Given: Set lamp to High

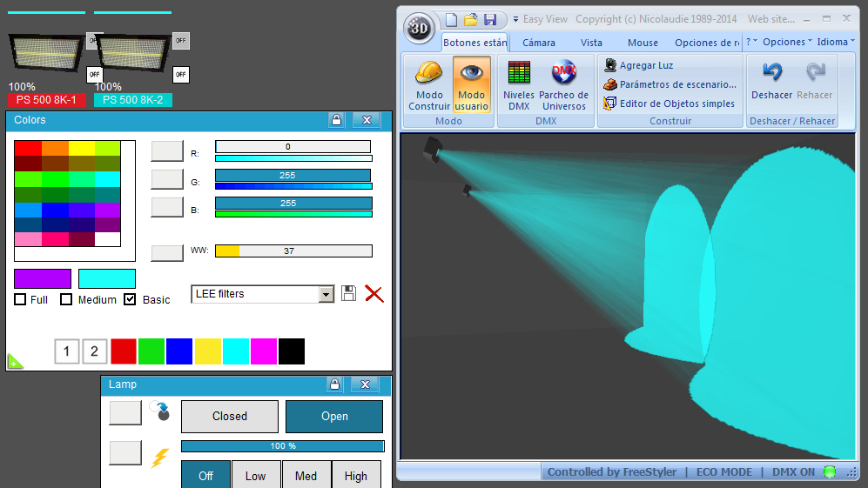Looking at the screenshot, I should 356,475.
